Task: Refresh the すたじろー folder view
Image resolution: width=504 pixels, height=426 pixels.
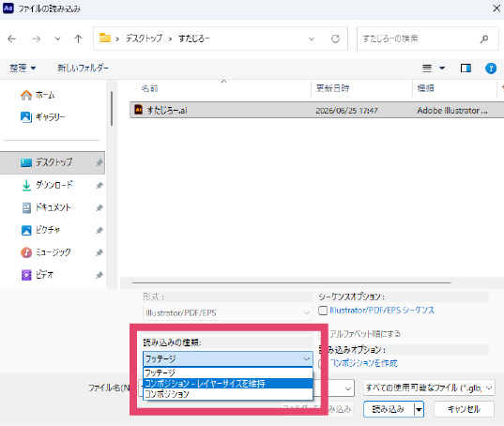Action: 335,38
